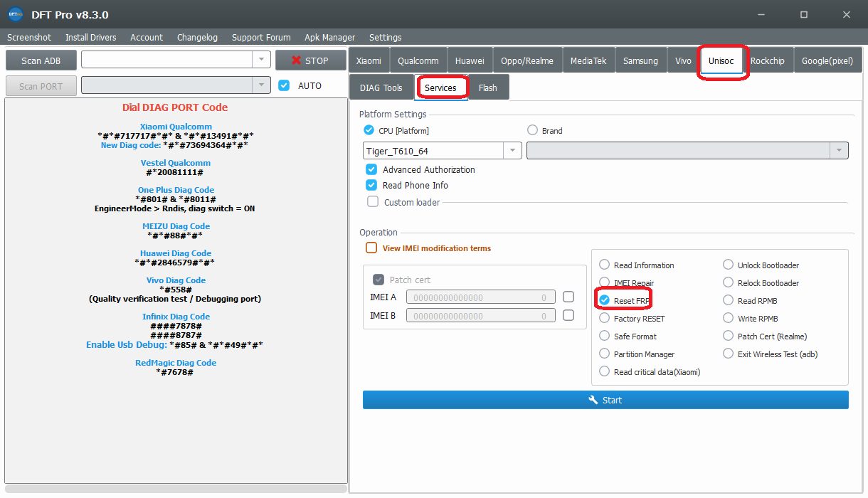The height and width of the screenshot is (498, 868).
Task: Open the DIAG Tools subtab
Action: click(381, 88)
